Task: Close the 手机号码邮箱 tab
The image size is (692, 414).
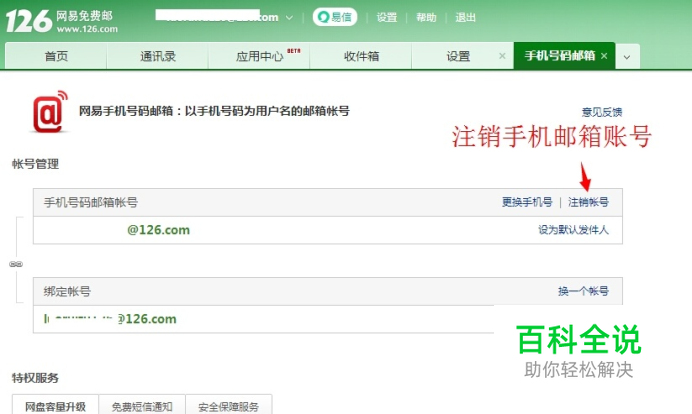Action: click(x=604, y=56)
